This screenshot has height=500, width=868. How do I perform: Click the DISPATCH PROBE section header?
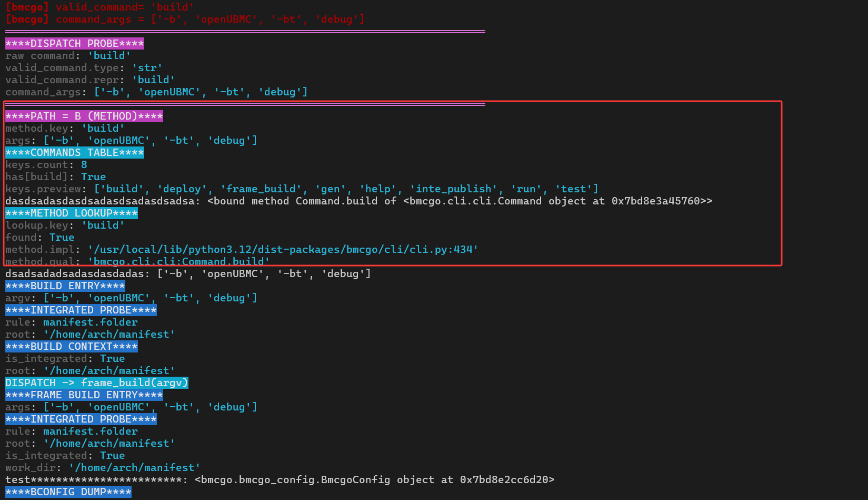pyautogui.click(x=74, y=44)
